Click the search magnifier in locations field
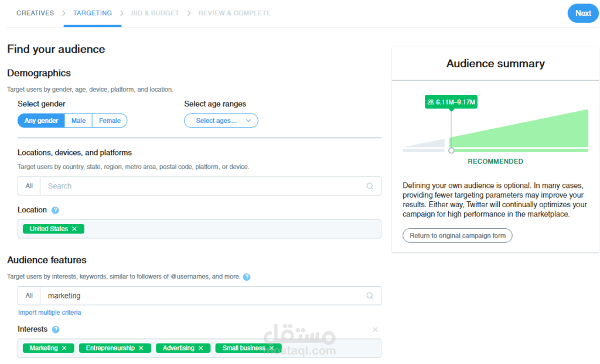The width and height of the screenshot is (600, 364). coord(370,186)
